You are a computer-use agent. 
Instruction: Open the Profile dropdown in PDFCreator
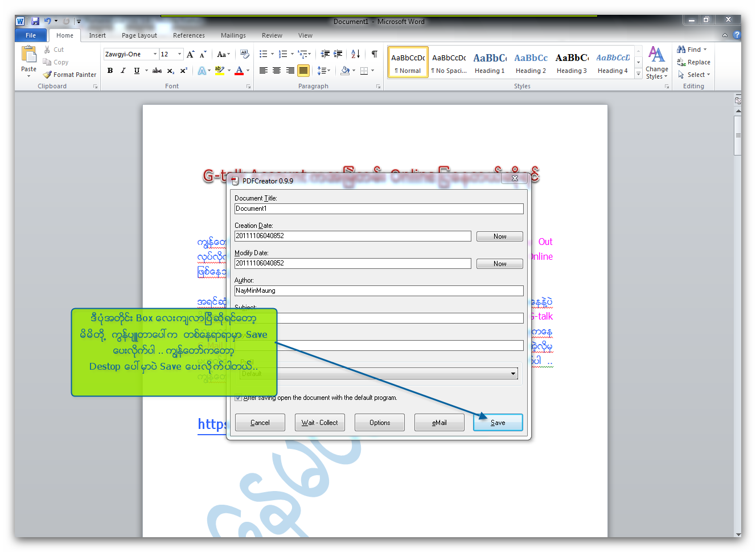(513, 374)
